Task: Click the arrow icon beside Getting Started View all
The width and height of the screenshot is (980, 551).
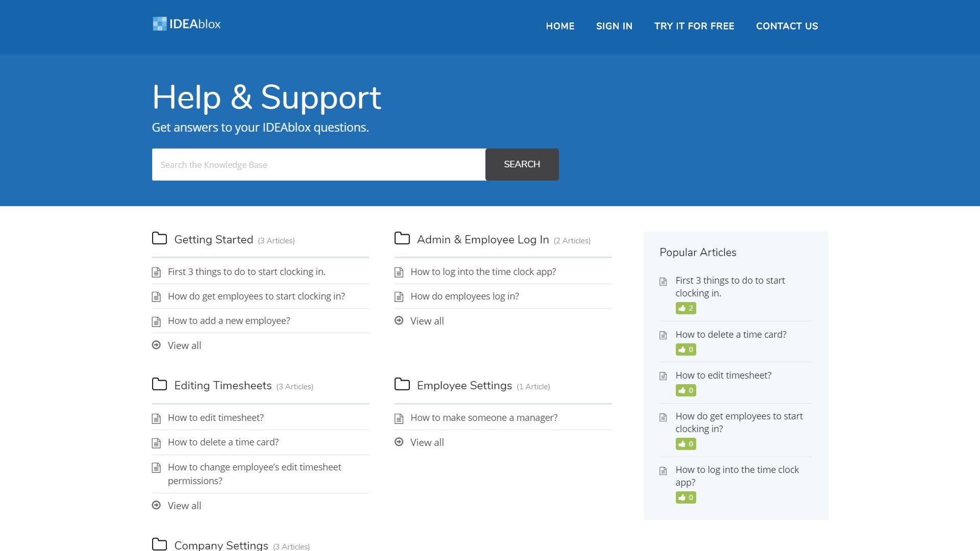Action: 156,345
